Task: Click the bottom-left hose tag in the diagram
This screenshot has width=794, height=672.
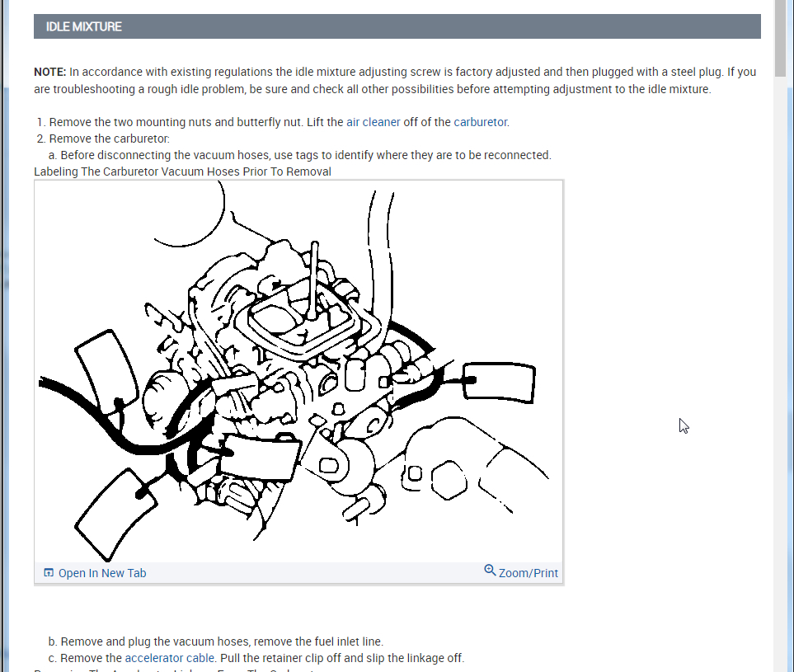Action: click(116, 514)
